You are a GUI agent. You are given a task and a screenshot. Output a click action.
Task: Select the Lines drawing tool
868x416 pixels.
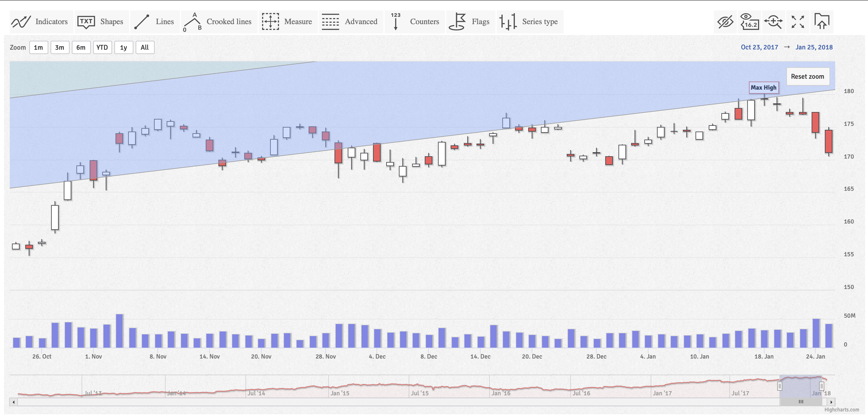tap(154, 22)
